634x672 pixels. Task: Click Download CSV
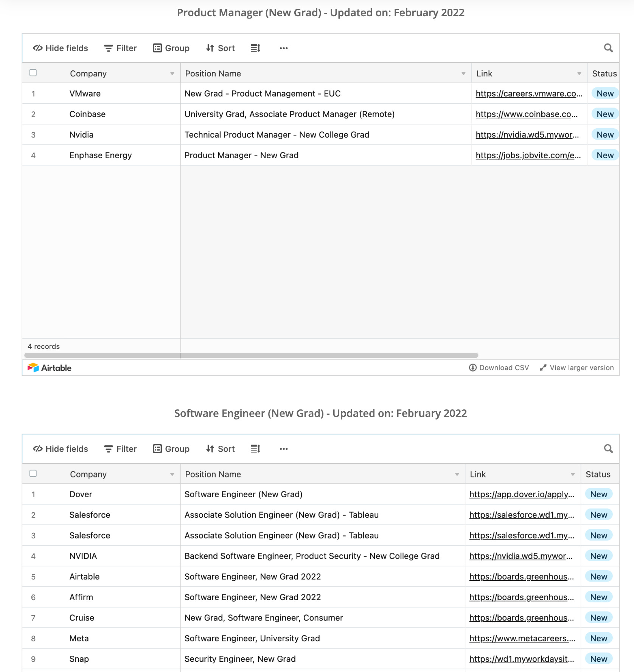pos(499,368)
